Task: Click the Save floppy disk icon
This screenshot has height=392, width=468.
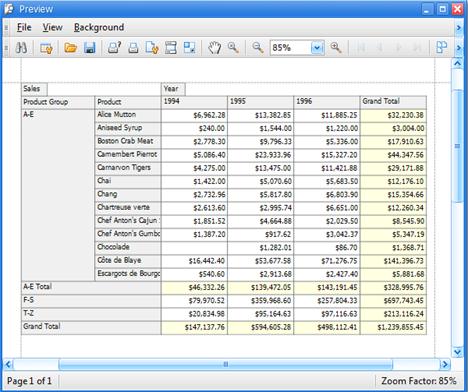Action: click(90, 48)
